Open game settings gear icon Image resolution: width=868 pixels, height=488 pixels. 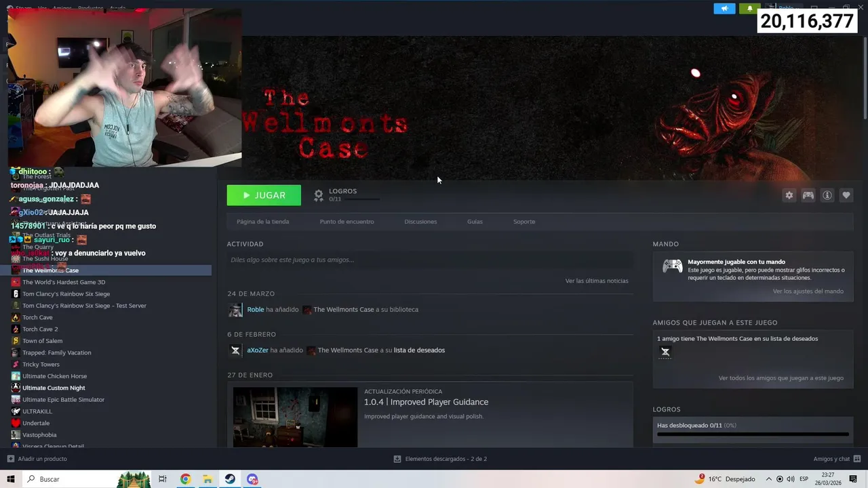pos(789,195)
